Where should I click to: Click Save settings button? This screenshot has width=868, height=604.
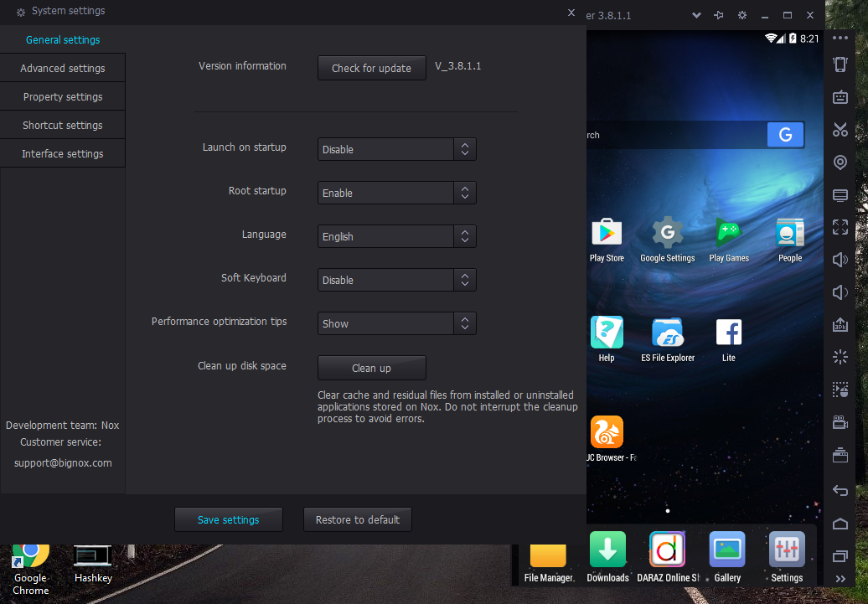(x=228, y=520)
